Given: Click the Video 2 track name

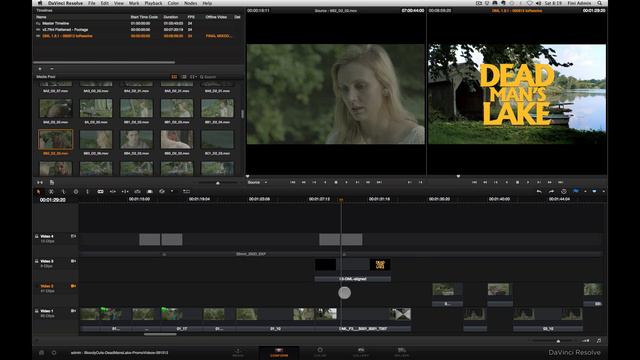Looking at the screenshot, I should pos(47,286).
